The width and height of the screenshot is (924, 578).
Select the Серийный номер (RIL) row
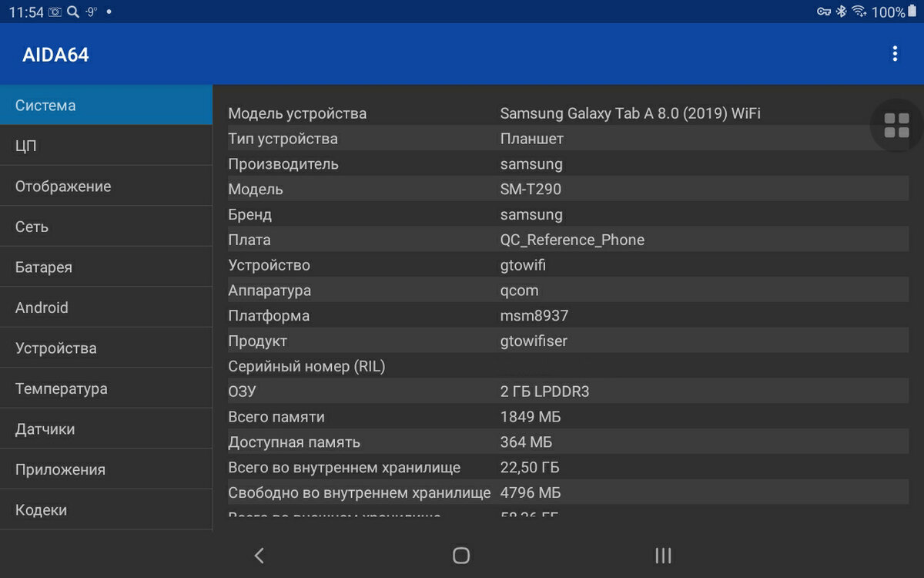pos(568,366)
